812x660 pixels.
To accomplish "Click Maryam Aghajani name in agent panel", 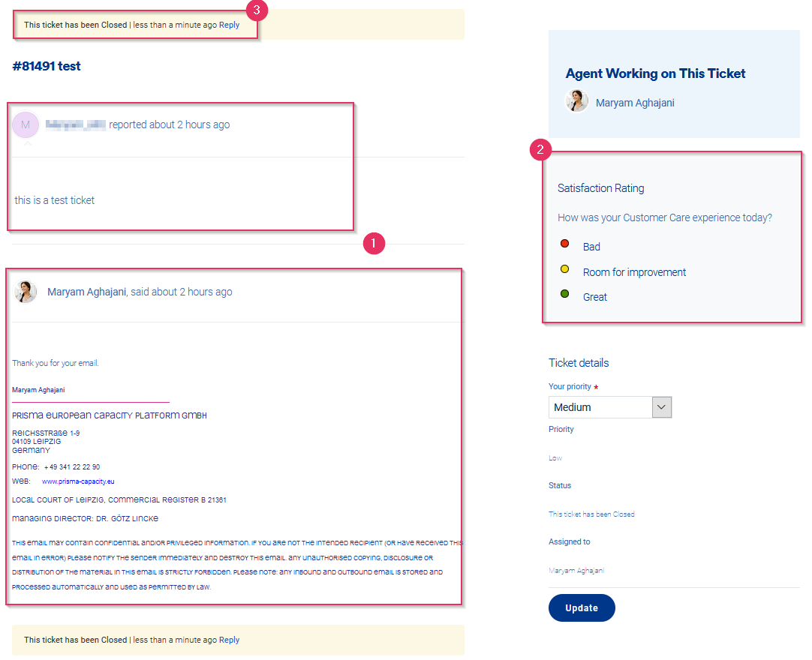I will 635,103.
